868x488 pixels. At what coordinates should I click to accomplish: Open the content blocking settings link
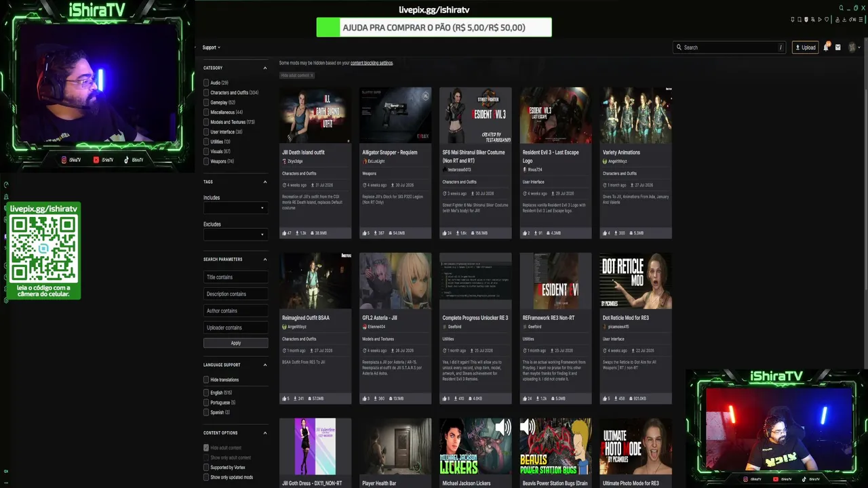pos(372,63)
